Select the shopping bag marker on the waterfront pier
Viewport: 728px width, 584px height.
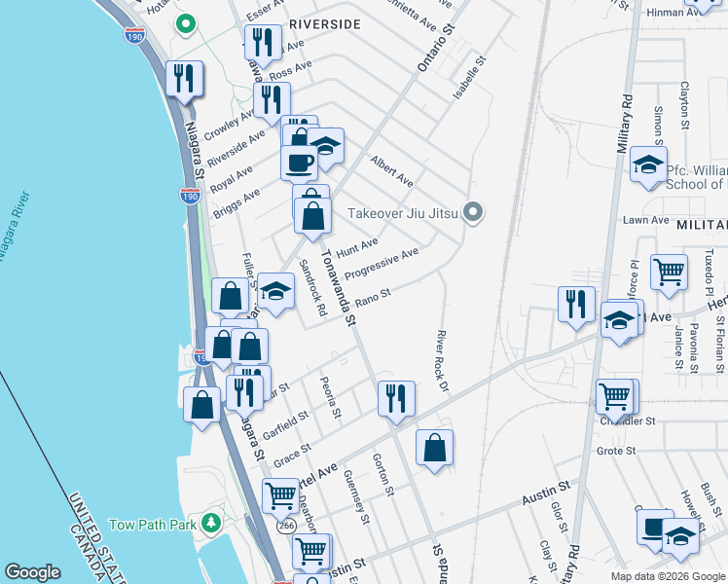[x=202, y=406]
